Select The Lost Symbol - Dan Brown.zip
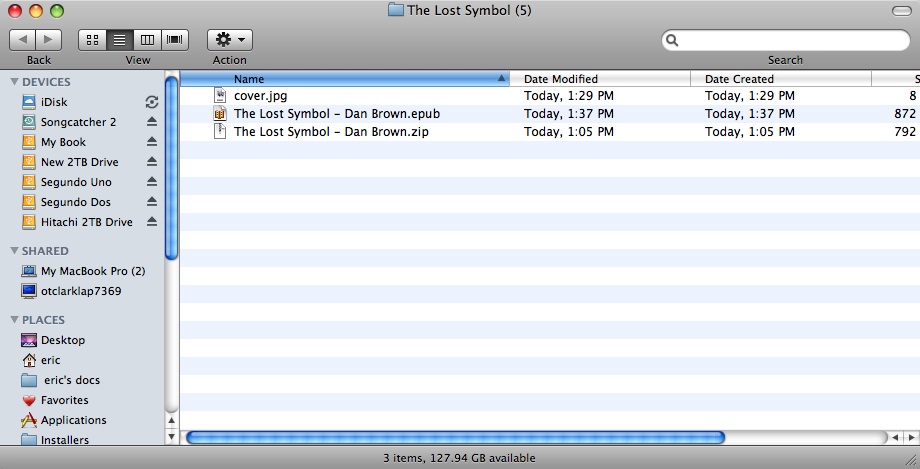The image size is (920, 469). (x=331, y=131)
